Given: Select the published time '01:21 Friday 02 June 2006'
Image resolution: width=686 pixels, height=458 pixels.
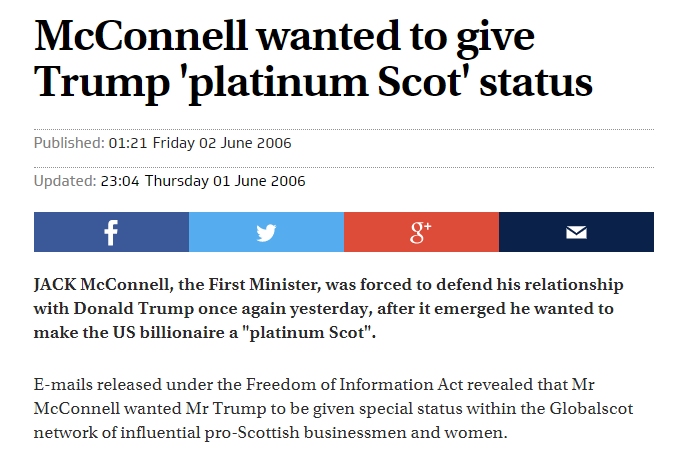Looking at the screenshot, I should tap(200, 143).
